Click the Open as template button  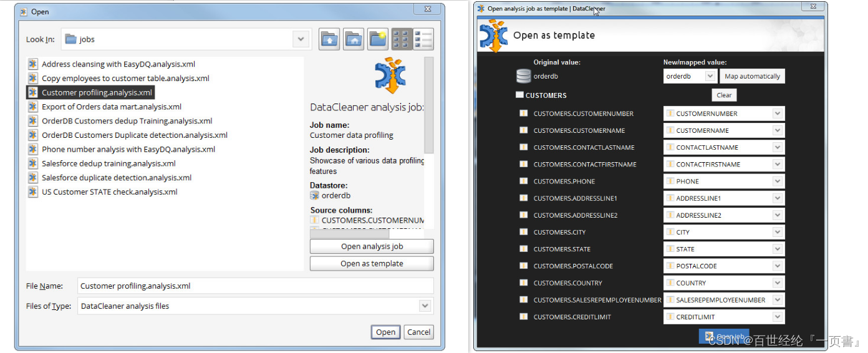(372, 263)
